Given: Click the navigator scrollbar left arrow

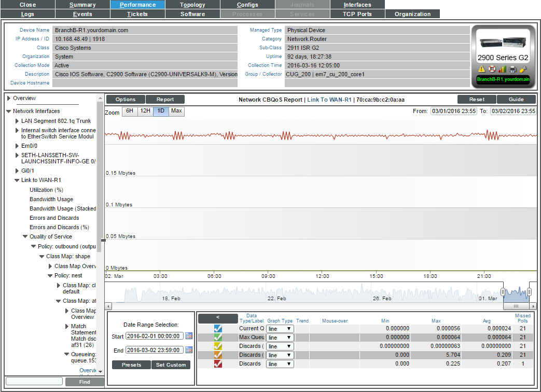Looking at the screenshot, I should [x=108, y=306].
